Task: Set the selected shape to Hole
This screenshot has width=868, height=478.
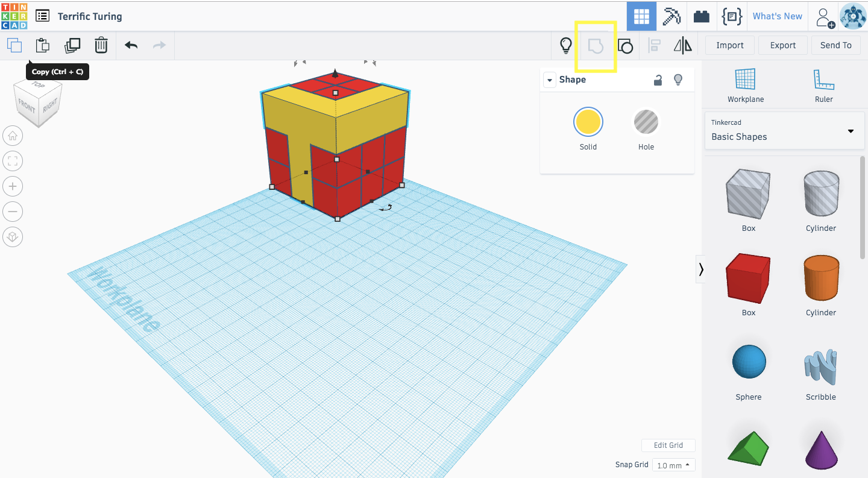Action: pyautogui.click(x=646, y=121)
